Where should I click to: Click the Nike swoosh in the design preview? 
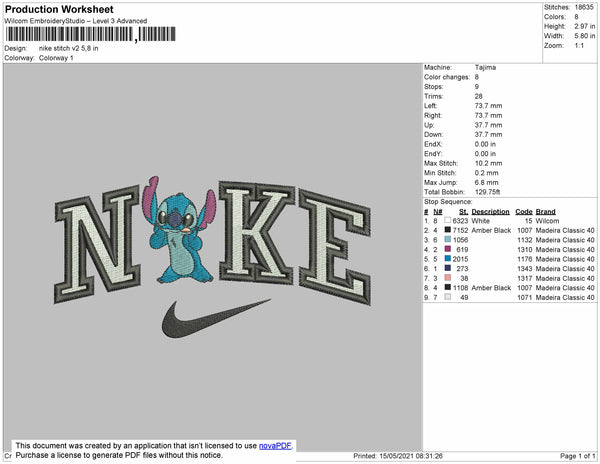click(216, 318)
